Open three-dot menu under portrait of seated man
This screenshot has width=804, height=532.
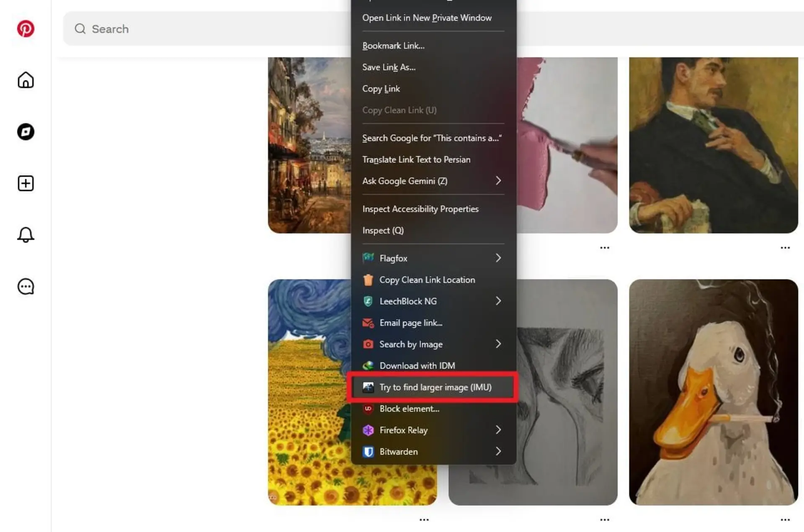[785, 248]
